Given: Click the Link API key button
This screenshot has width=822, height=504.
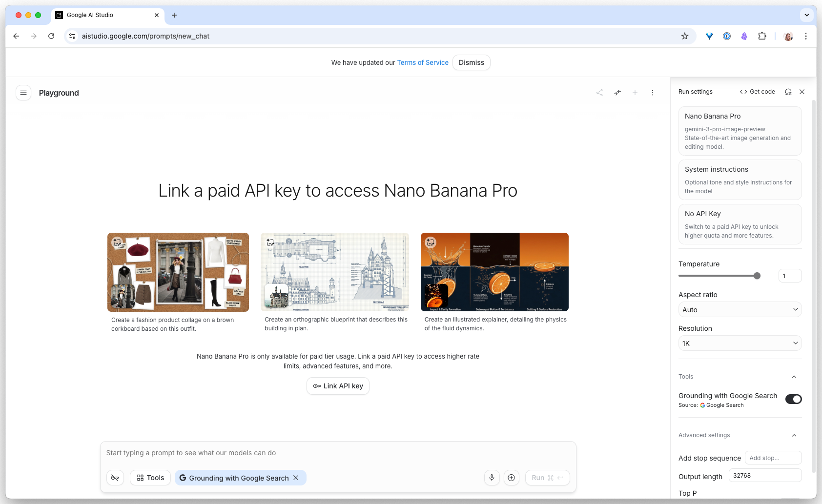Looking at the screenshot, I should click(338, 386).
